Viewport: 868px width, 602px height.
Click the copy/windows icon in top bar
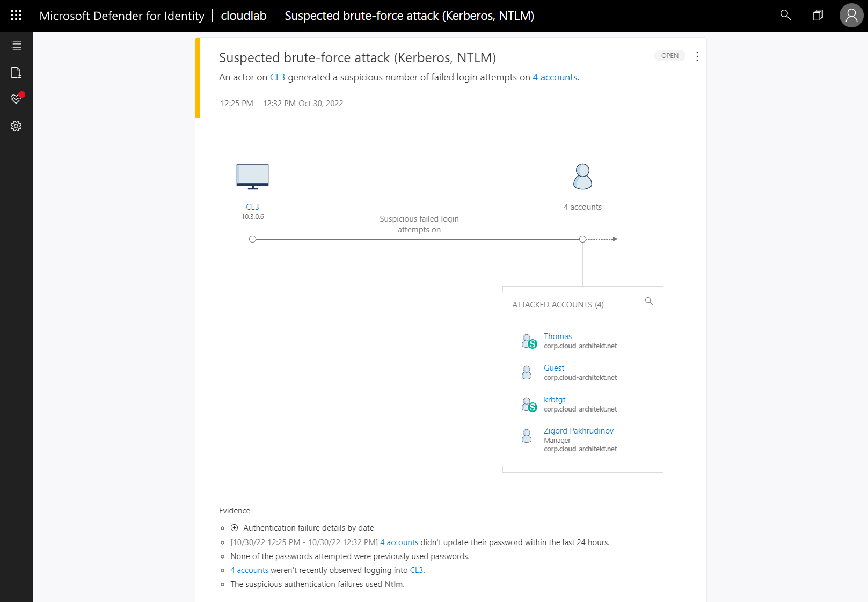(818, 15)
